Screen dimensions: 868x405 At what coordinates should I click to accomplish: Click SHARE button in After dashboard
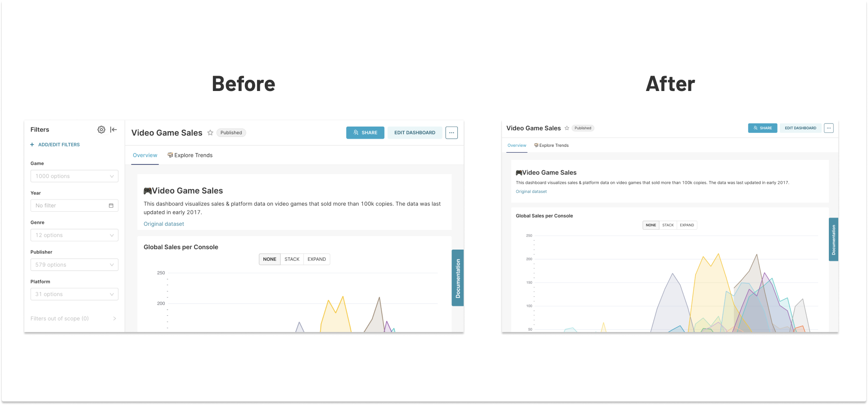click(763, 128)
